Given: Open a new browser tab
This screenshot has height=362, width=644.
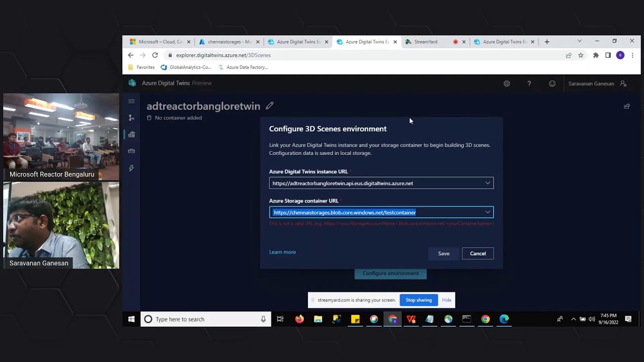Looking at the screenshot, I should (x=547, y=42).
